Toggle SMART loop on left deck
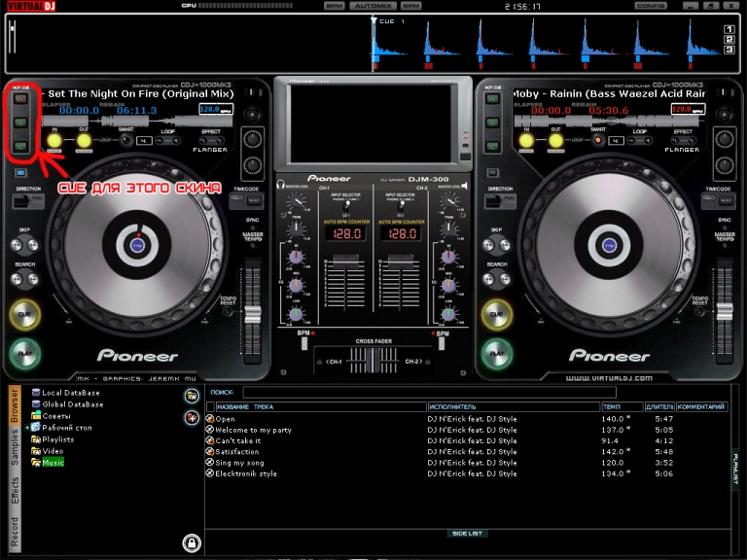 (x=125, y=140)
